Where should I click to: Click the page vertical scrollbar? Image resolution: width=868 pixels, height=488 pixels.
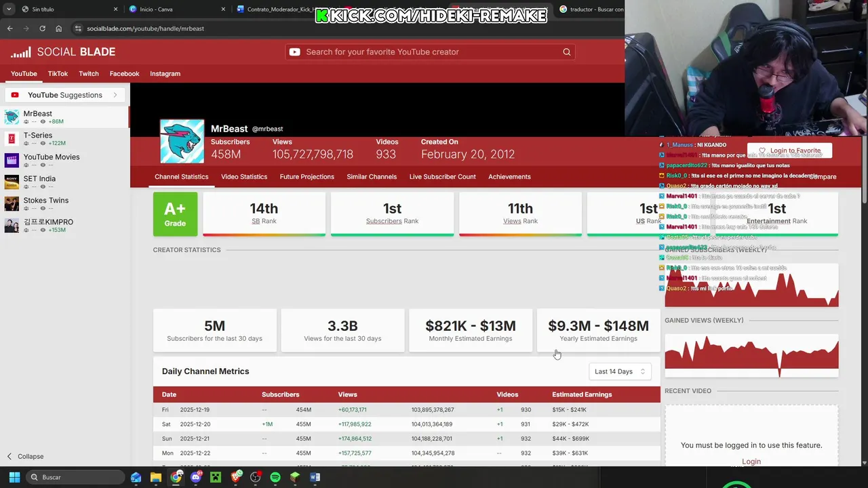pos(864,169)
